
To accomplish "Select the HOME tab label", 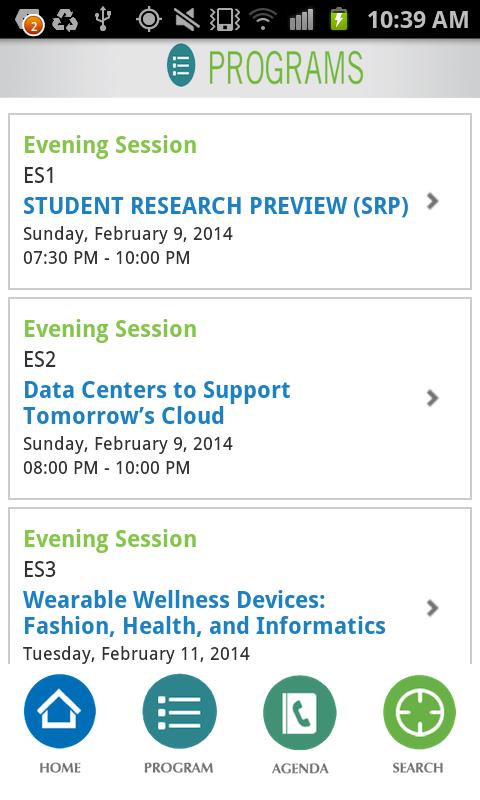I will [60, 768].
